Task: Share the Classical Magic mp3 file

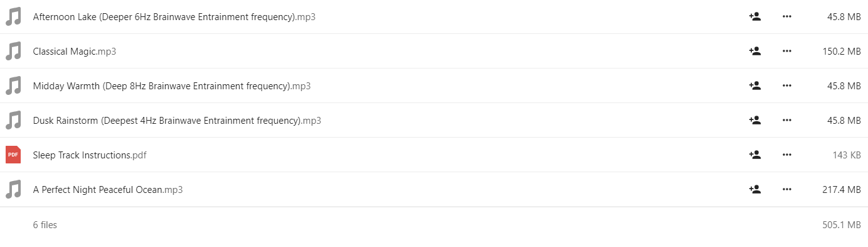Action: click(x=755, y=52)
